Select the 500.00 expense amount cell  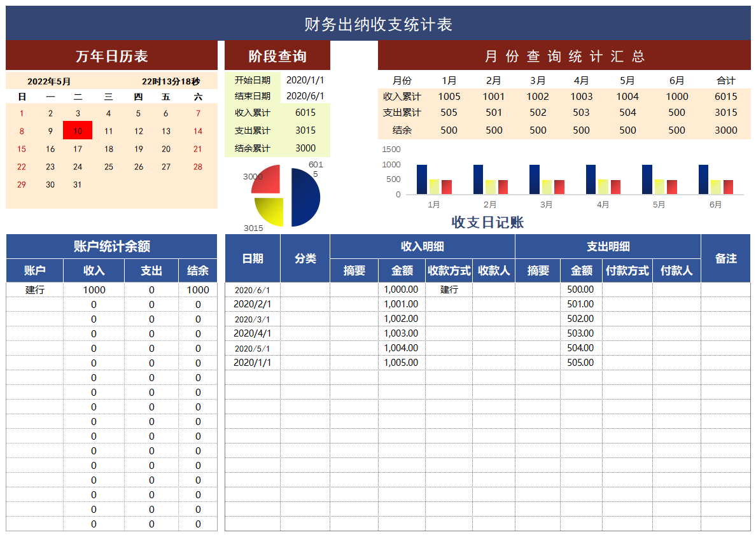[580, 289]
